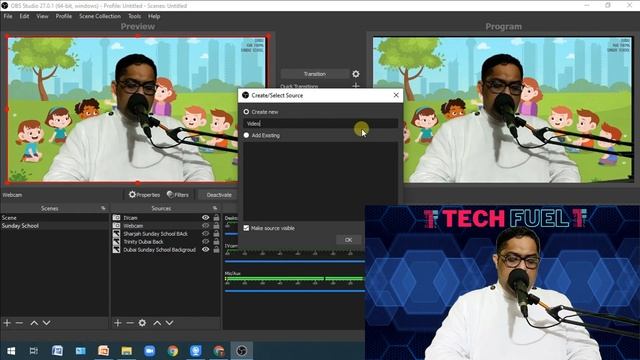The width and height of the screenshot is (640, 360).
Task: Add a new scene with plus icon
Action: (x=7, y=323)
